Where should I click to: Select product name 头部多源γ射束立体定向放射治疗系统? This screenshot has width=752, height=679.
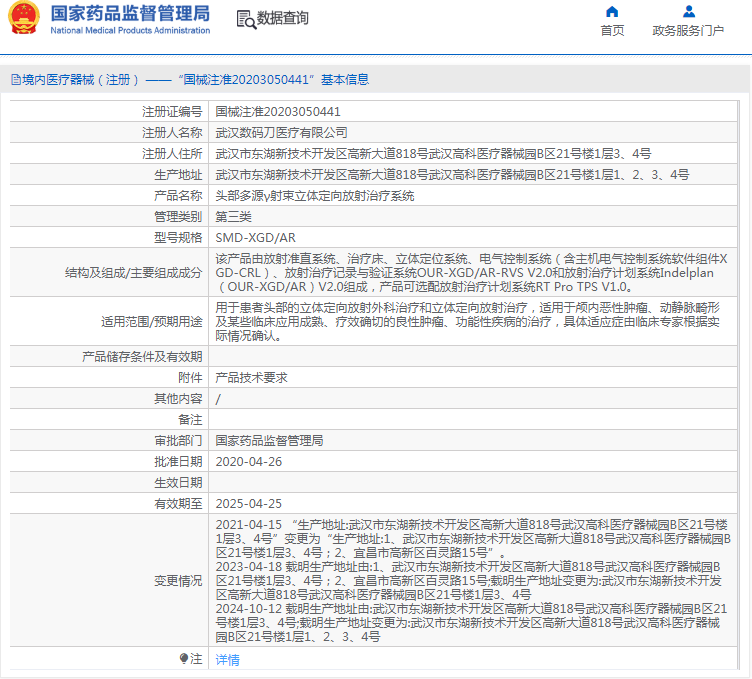315,196
